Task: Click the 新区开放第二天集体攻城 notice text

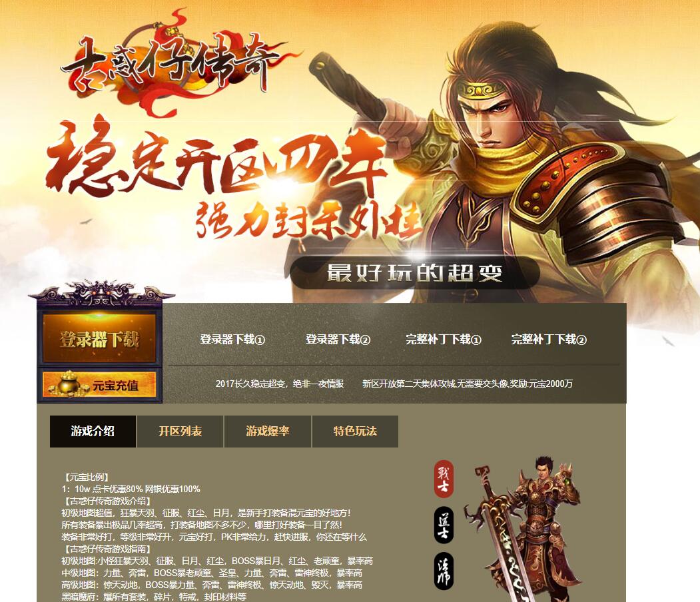Action: [468, 384]
